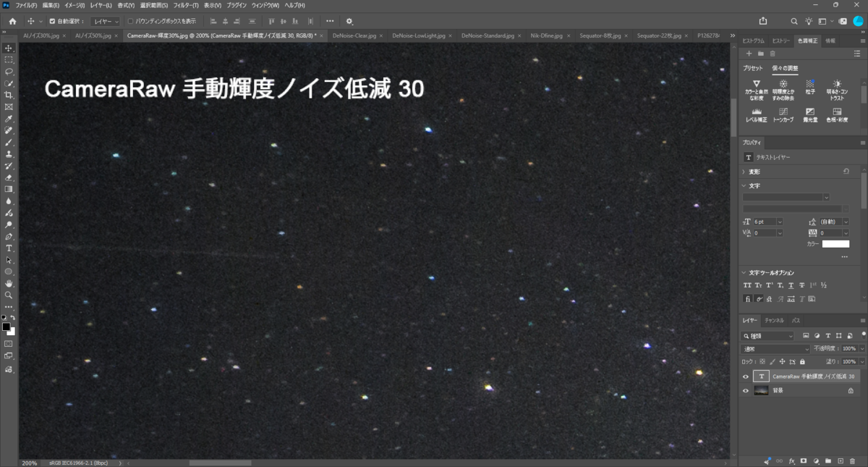Select the Gradient tool
This screenshot has height=467, width=868.
point(9,189)
